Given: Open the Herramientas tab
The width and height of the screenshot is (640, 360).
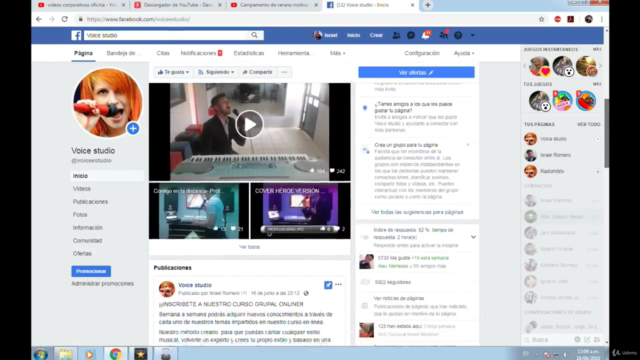Looking at the screenshot, I should point(295,53).
